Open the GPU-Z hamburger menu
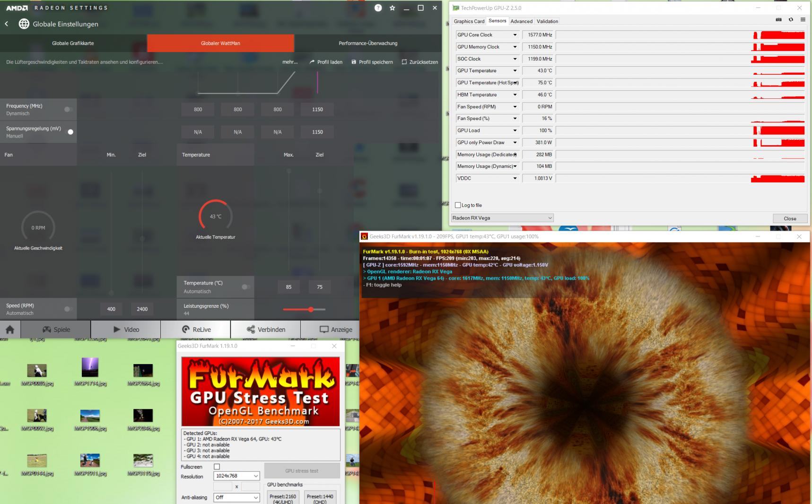The image size is (812, 504). (x=803, y=20)
